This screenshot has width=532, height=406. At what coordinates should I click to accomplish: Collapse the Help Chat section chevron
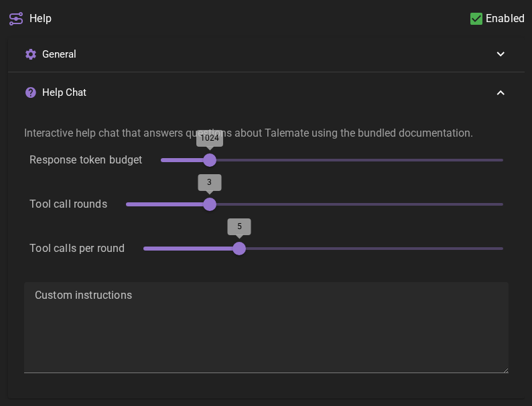coord(501,92)
